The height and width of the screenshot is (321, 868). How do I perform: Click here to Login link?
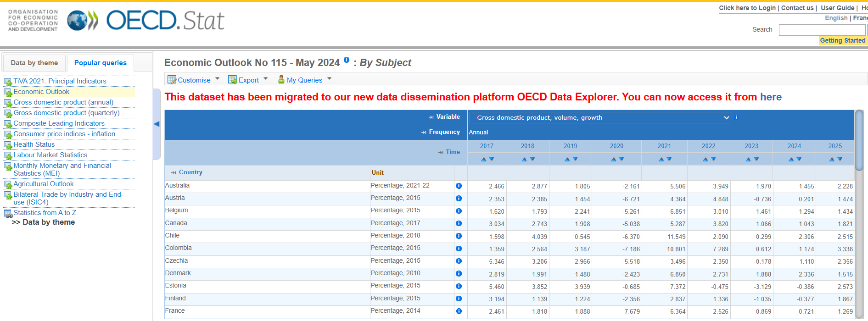(747, 8)
